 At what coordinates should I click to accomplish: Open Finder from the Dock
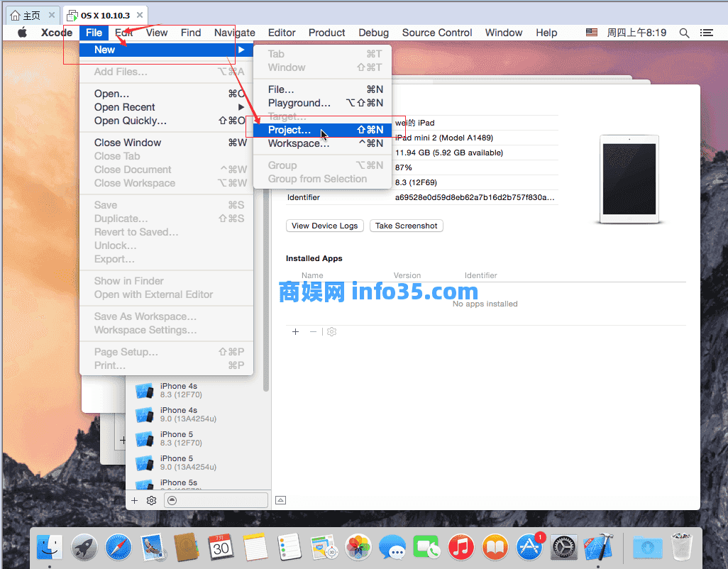(x=49, y=547)
